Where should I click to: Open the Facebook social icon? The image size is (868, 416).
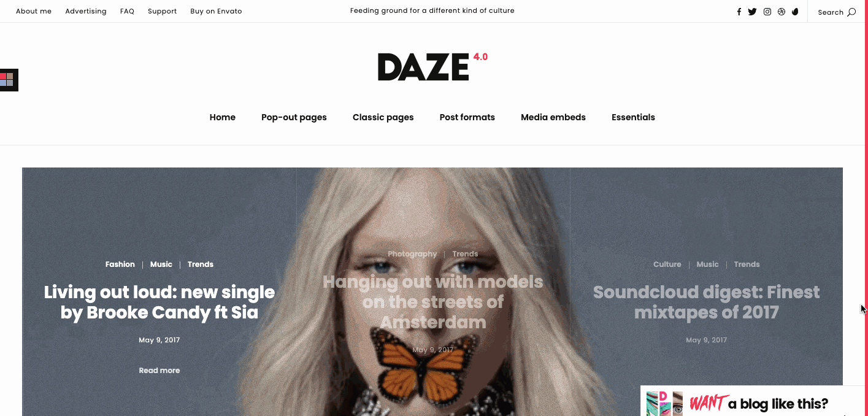pos(739,12)
